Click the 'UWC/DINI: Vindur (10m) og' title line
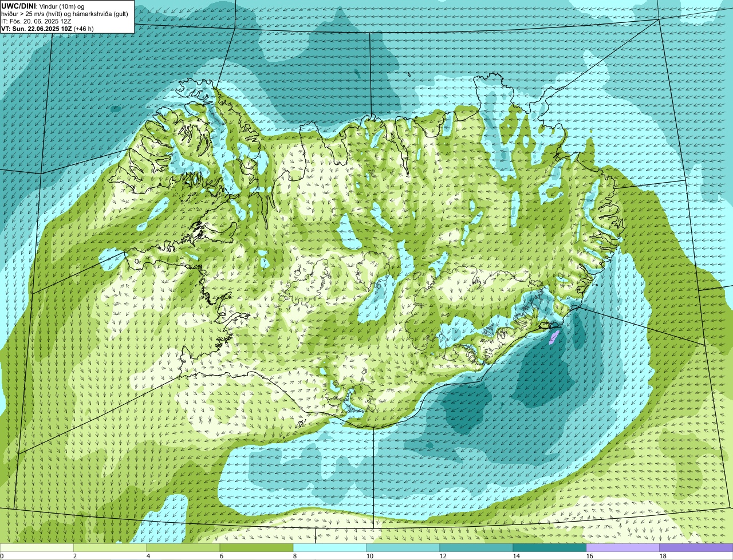This screenshot has width=733, height=560. [x=42, y=6]
